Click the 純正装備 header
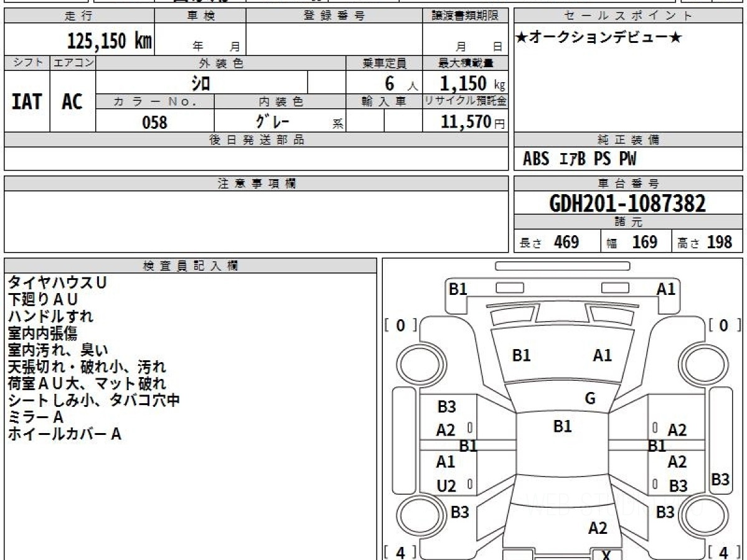Image resolution: width=747 pixels, height=560 pixels. [628, 140]
